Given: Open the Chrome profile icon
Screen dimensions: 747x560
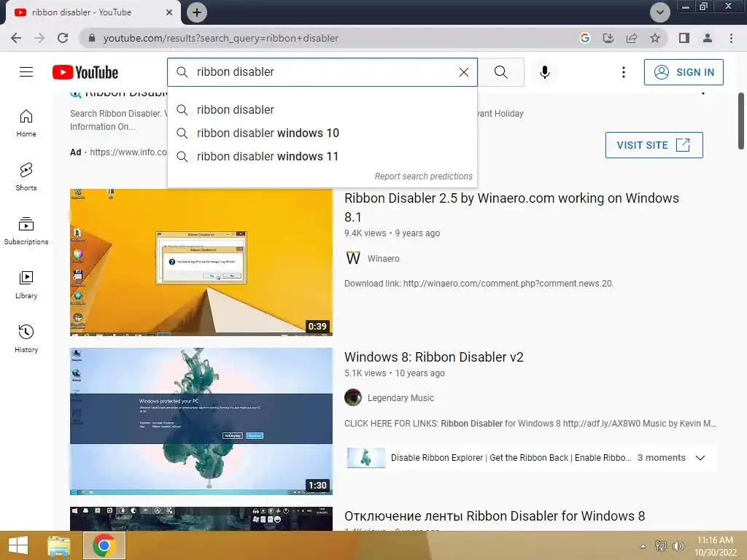Looking at the screenshot, I should click(x=708, y=38).
